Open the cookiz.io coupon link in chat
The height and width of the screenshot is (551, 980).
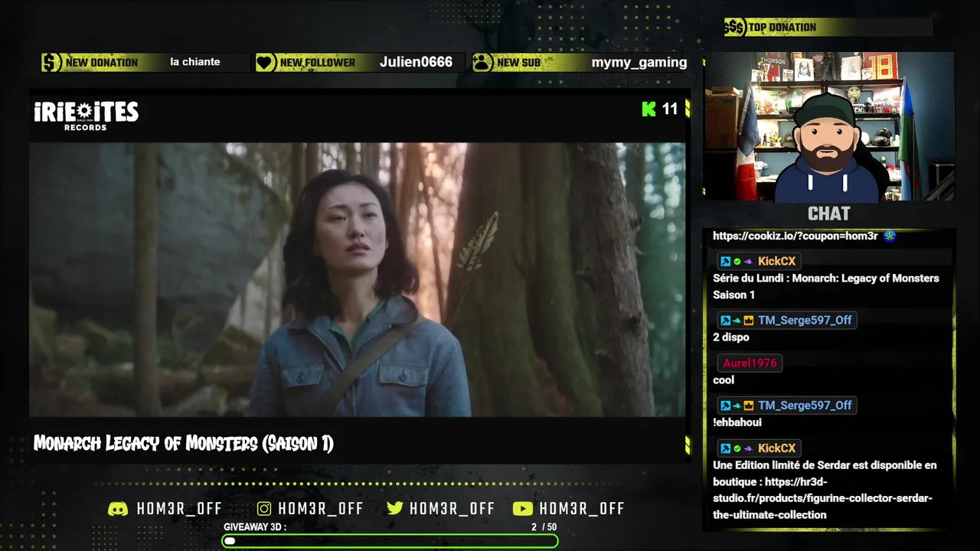pos(795,236)
